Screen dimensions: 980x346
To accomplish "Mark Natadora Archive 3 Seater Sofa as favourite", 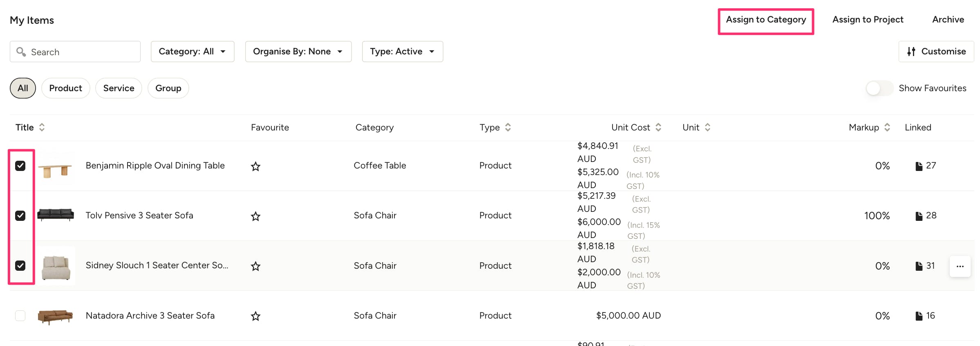I will tap(255, 316).
